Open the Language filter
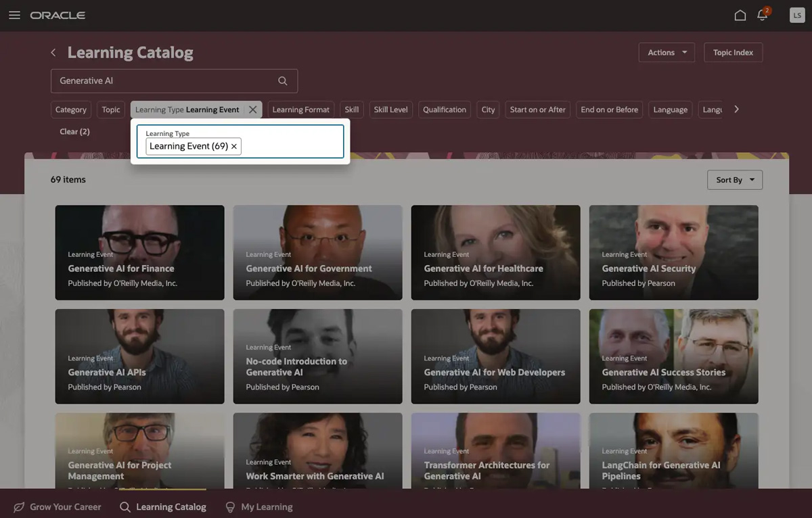This screenshot has height=518, width=812. (671, 110)
